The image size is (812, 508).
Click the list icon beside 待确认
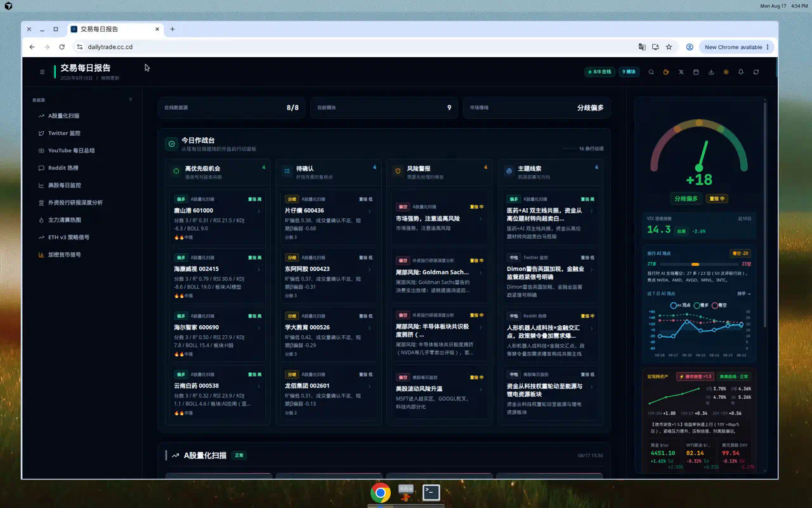coord(287,171)
